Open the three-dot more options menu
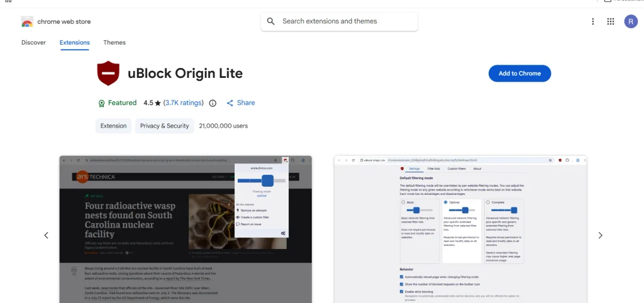644x303 pixels. (592, 21)
